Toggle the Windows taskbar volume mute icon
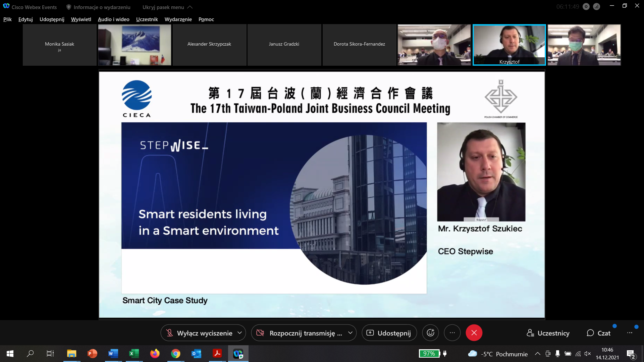 588,354
